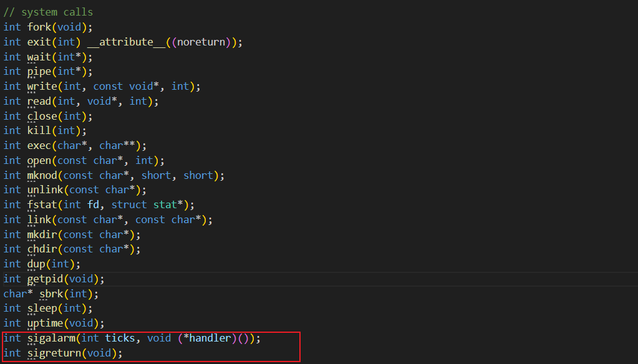Click the fork function name
Screen dimensions: 638x364
[x=39, y=27]
